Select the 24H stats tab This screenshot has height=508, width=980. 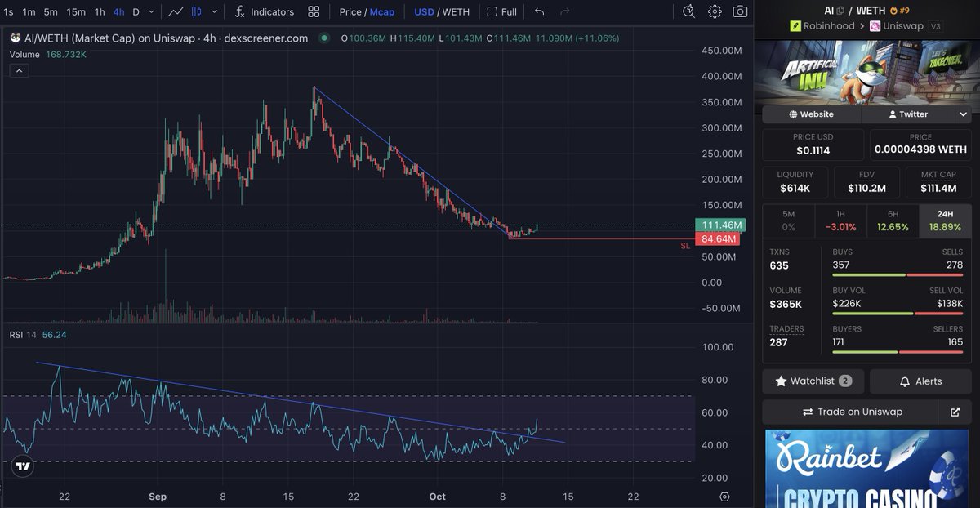click(946, 220)
